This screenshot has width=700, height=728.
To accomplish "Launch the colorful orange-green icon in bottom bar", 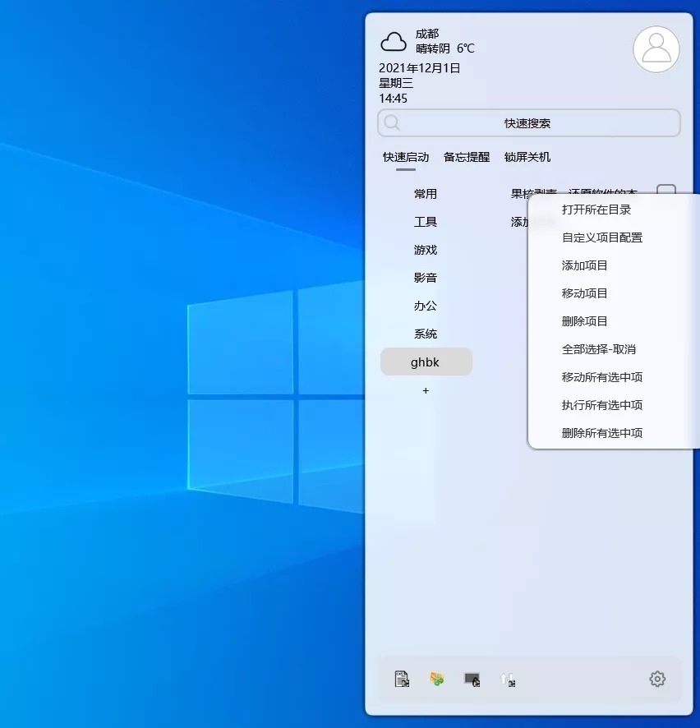I will point(437,679).
